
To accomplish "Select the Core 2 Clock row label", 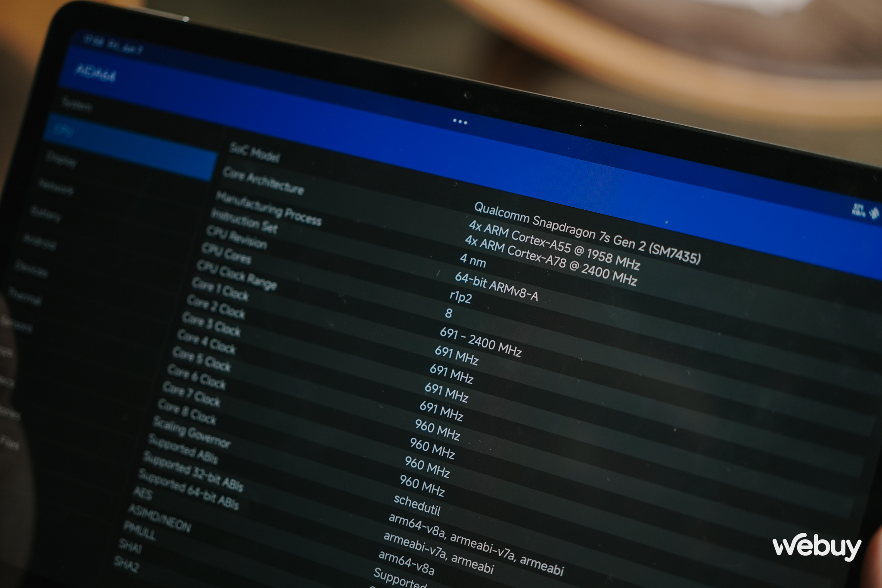I will (x=216, y=307).
